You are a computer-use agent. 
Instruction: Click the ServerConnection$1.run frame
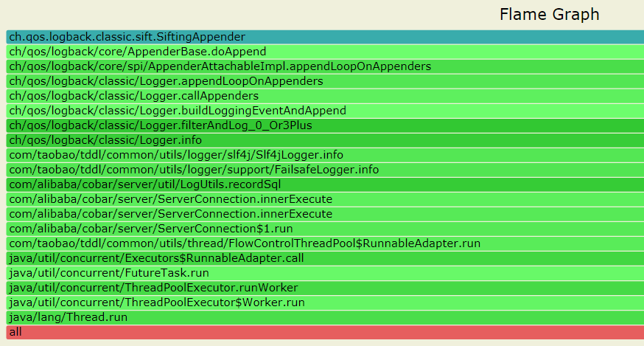tap(325, 229)
